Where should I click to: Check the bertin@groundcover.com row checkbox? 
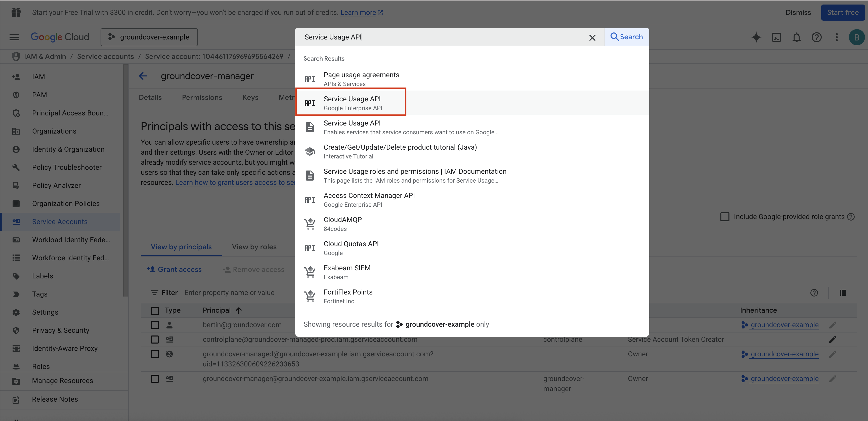155,325
